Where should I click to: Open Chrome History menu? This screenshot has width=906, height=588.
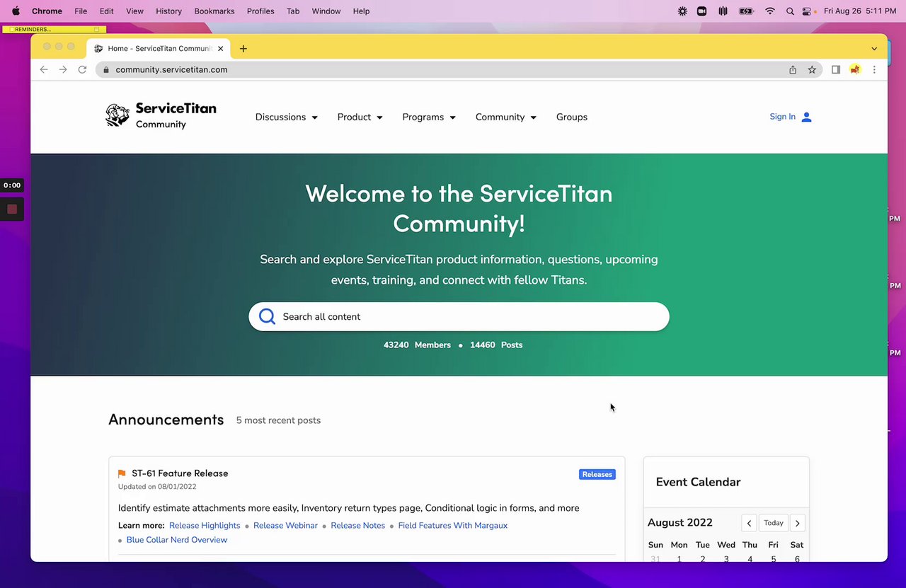tap(168, 11)
